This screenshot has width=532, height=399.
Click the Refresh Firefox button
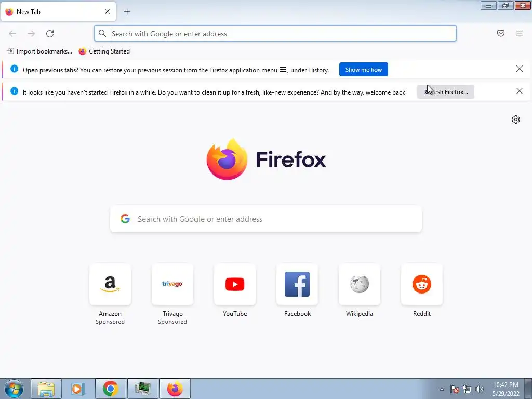(445, 92)
